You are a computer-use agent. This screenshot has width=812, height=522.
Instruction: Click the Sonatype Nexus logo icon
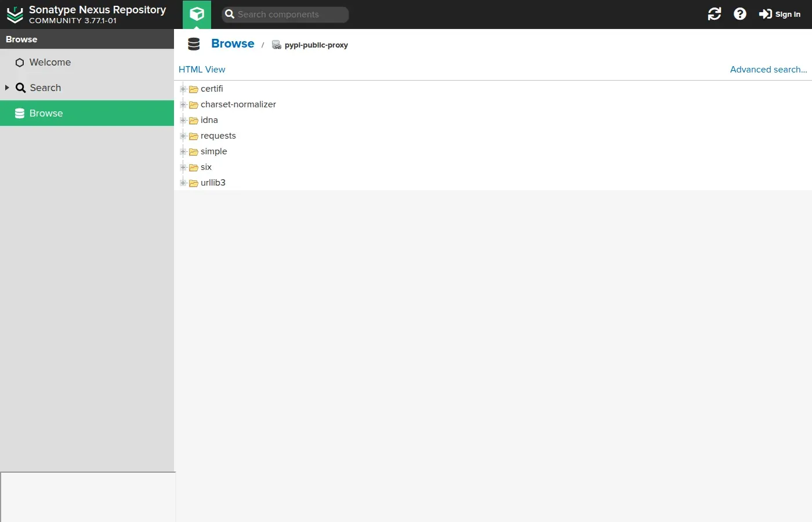click(x=14, y=14)
